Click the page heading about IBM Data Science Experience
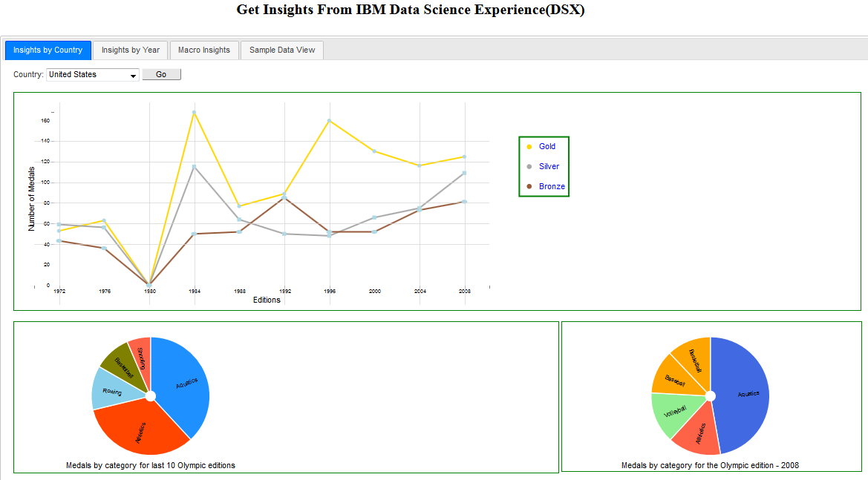Viewport: 868px width, 480px height. click(x=411, y=10)
